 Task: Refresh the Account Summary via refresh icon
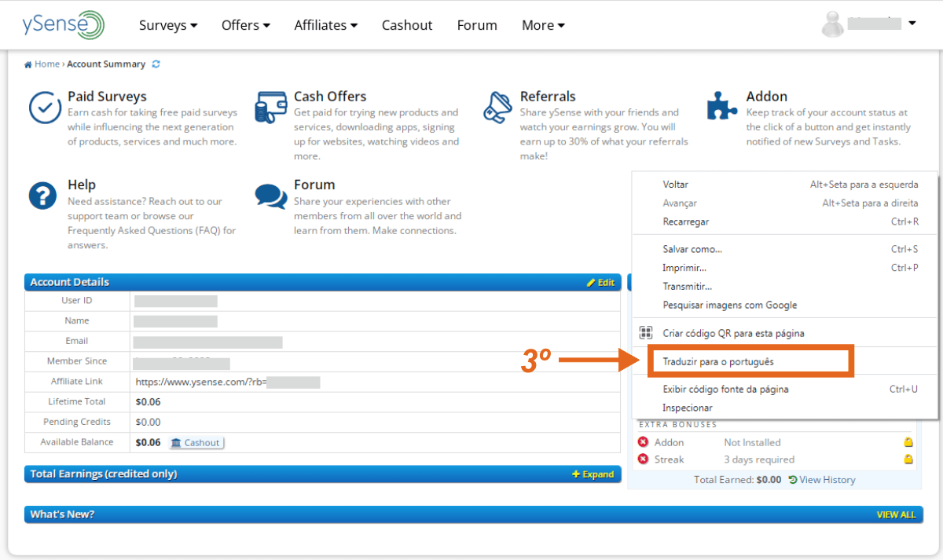(156, 64)
